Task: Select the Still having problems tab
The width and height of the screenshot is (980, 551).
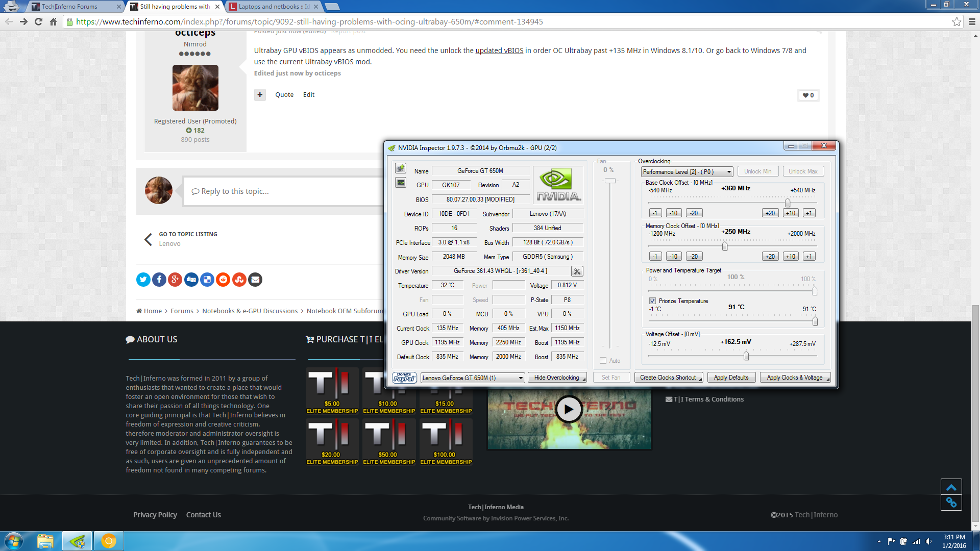Action: (175, 7)
